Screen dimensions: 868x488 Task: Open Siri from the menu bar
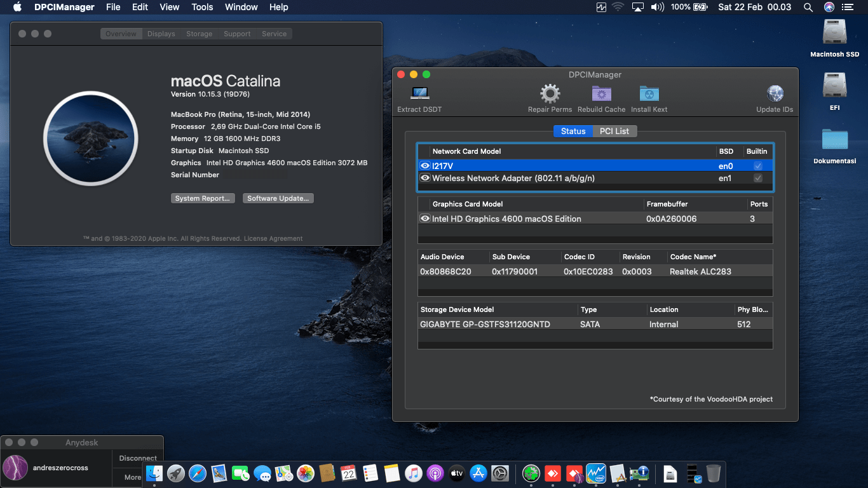(829, 7)
